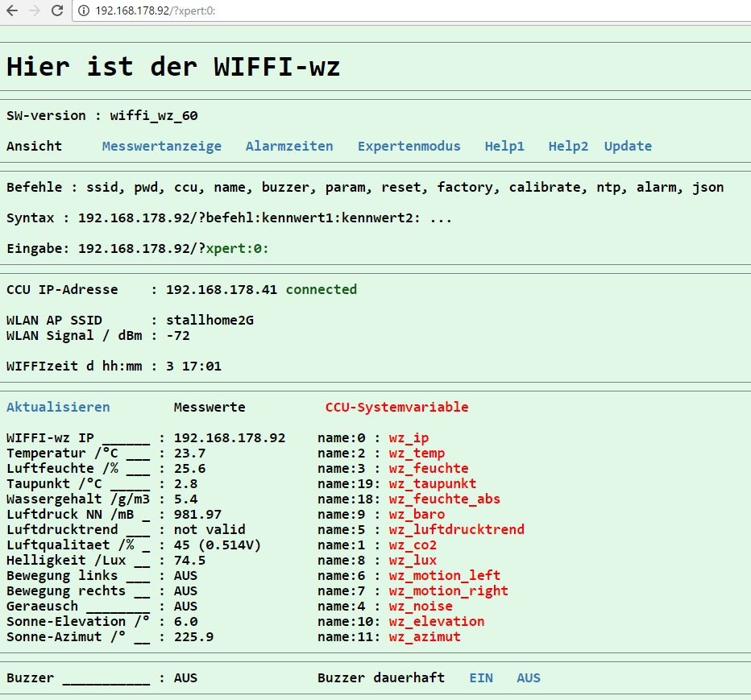This screenshot has height=700, width=751.
Task: Switch to Expertenmodus
Action: 409,146
